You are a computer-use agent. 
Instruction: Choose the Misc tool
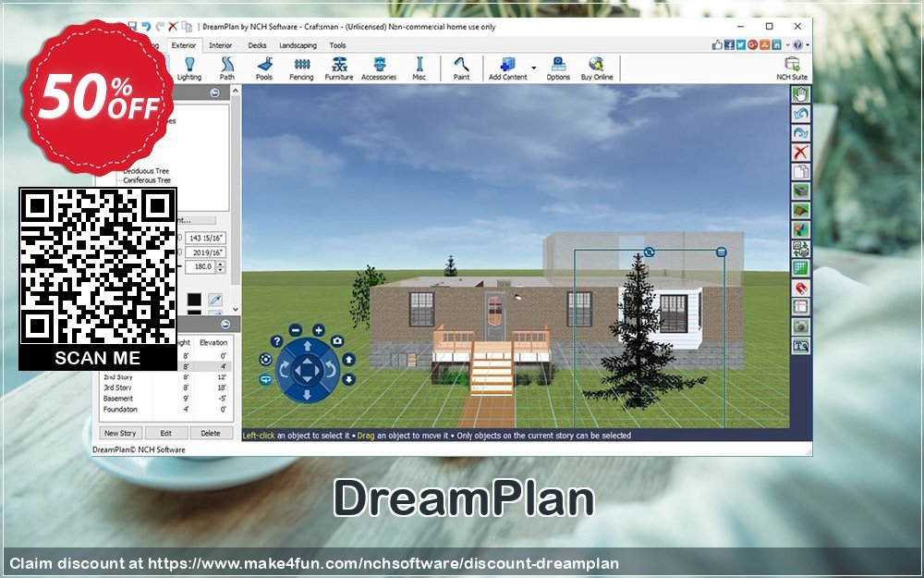[x=419, y=68]
